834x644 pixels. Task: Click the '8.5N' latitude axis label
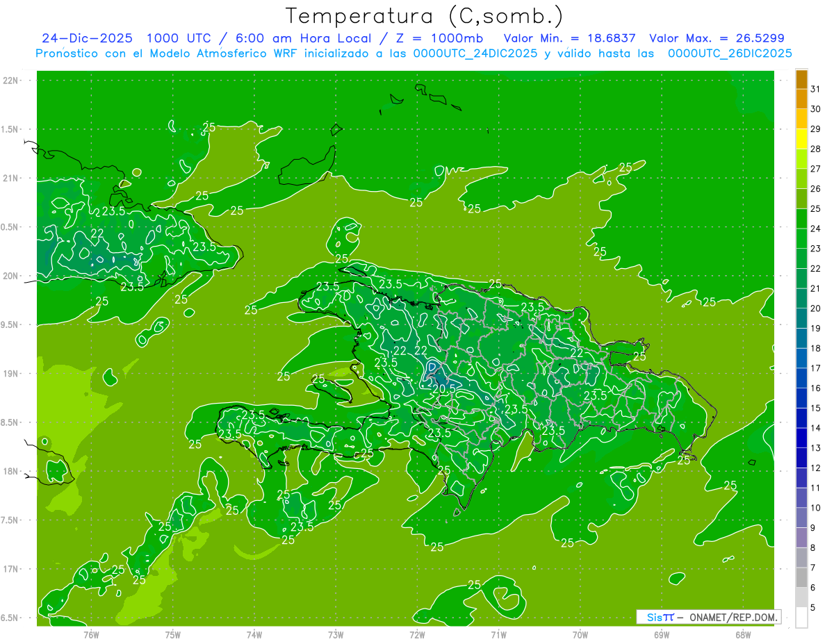(10, 422)
